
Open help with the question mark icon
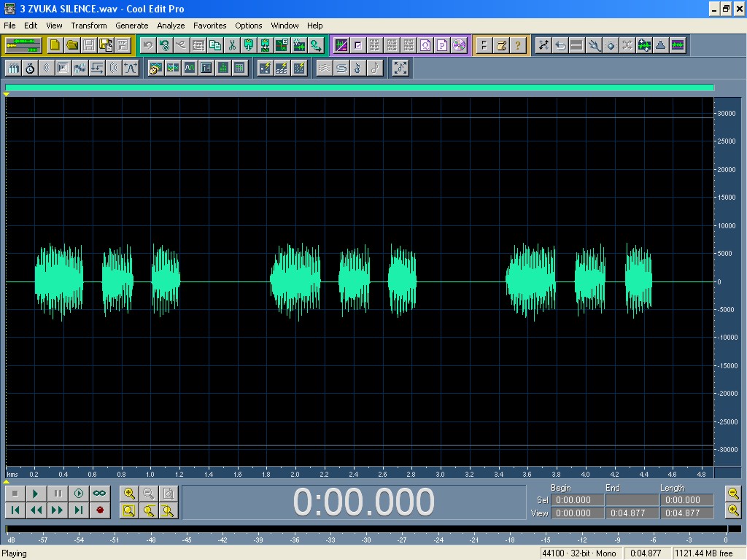tap(518, 45)
